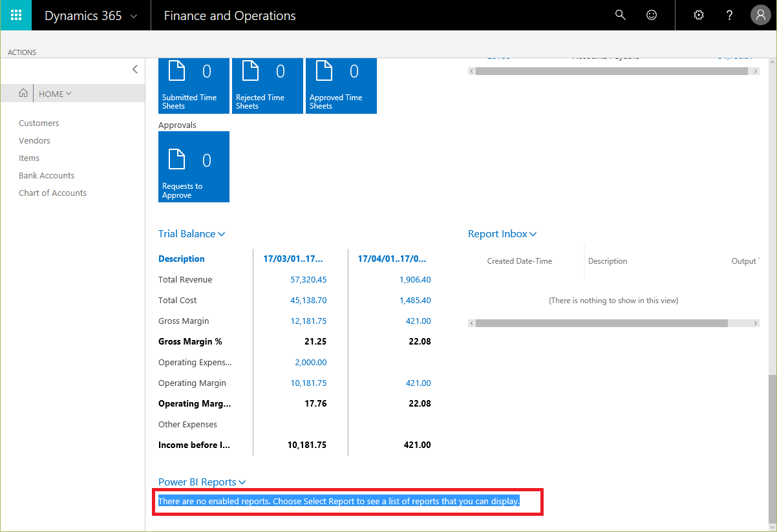Screen dimensions: 777x532
Task: Click the Report Inbox scrollbar left arrow
Action: [x=472, y=323]
